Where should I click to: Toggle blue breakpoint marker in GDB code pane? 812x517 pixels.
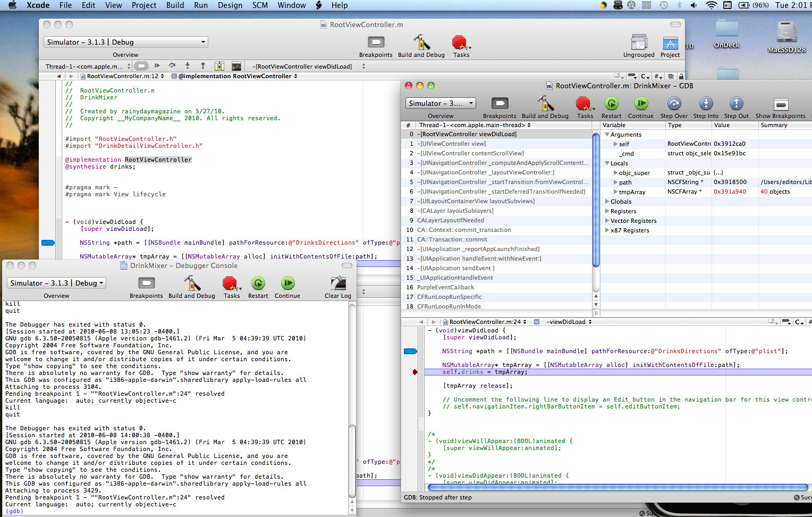(x=410, y=351)
